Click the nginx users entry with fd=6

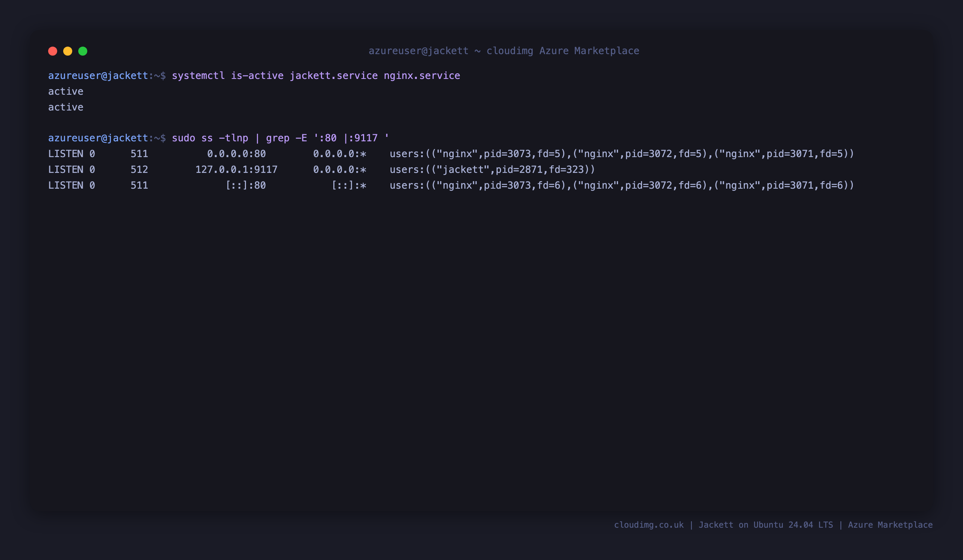click(x=622, y=185)
